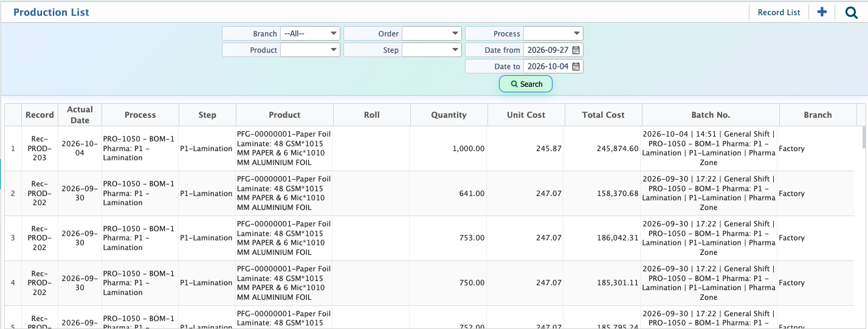Click row number 2 cell
The image size is (868, 329).
pos(13,194)
